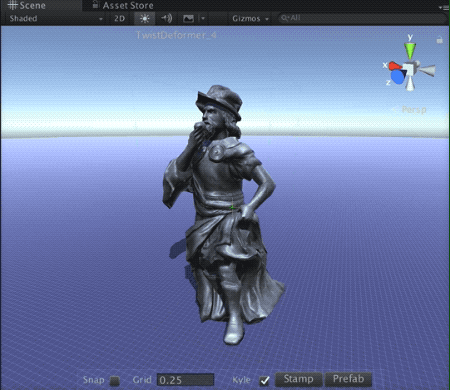Viewport: 450px width, 390px height.
Task: Enable the Snap checkbox
Action: point(115,381)
